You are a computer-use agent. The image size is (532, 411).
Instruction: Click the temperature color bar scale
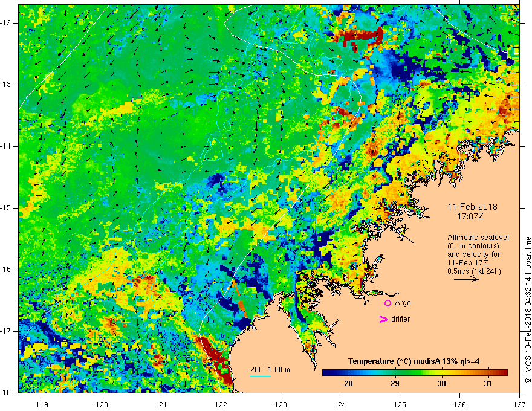click(x=415, y=373)
